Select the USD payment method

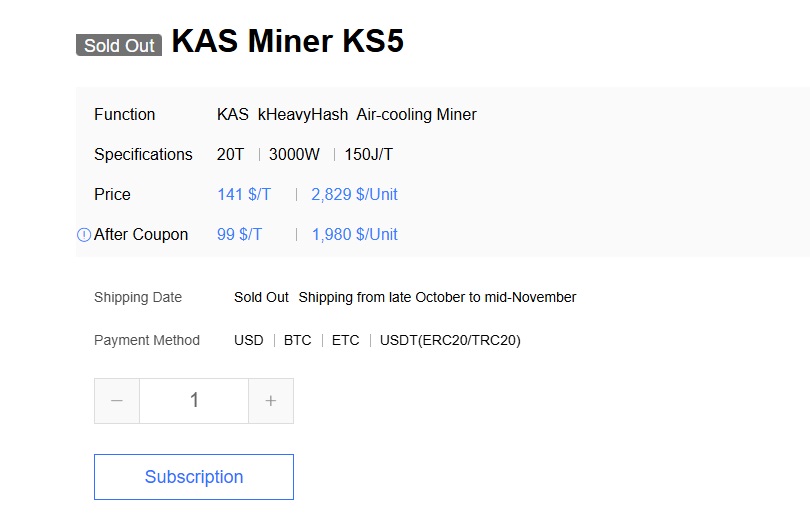pyautogui.click(x=249, y=340)
